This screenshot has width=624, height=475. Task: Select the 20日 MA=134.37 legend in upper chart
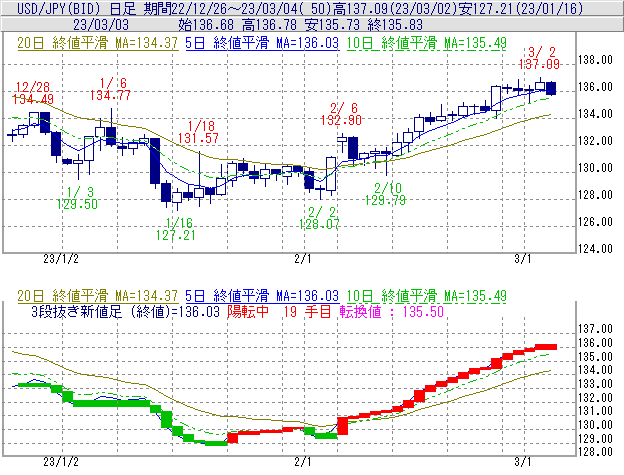(x=98, y=43)
